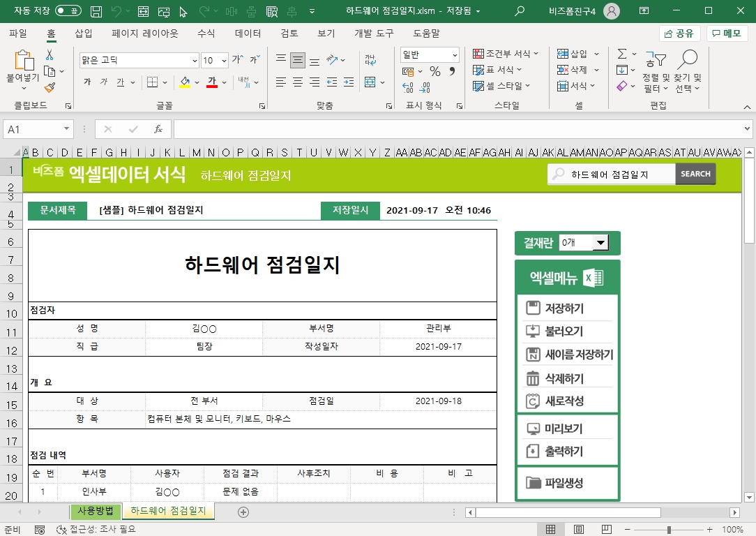Switch to the 사용방법 sheet tab
Screen dimensions: 756x536
coord(96,511)
